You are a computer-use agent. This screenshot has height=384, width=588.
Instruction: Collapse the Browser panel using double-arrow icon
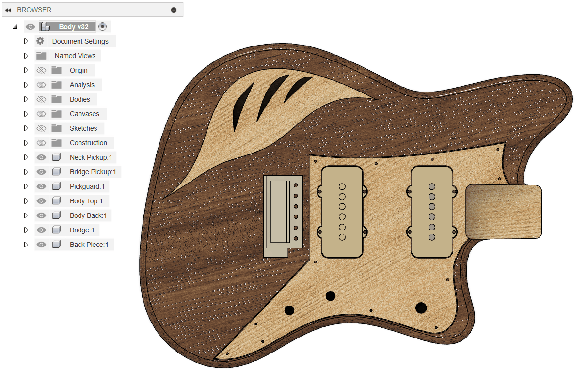coord(8,10)
